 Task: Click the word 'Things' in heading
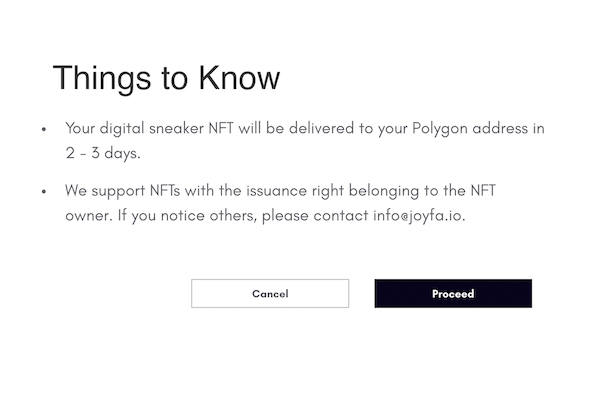coord(102,78)
